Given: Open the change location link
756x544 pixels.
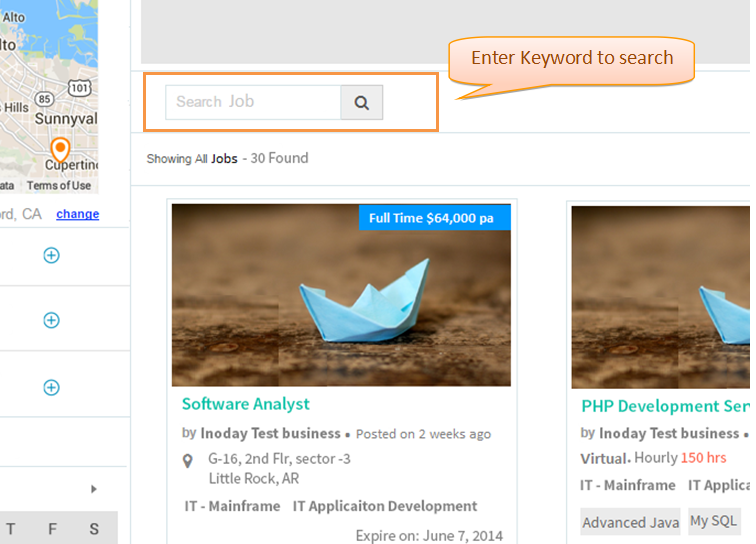Looking at the screenshot, I should coord(78,214).
